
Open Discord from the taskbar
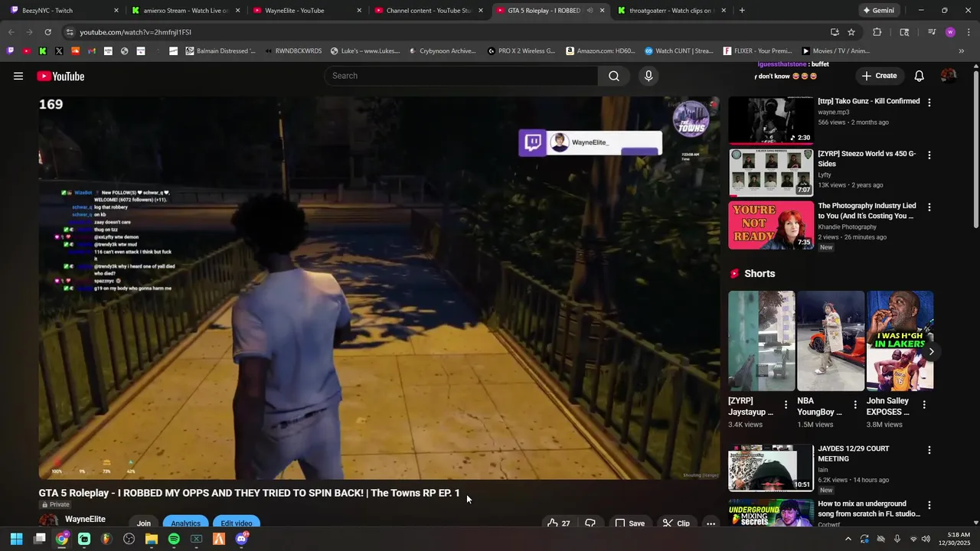(x=242, y=539)
